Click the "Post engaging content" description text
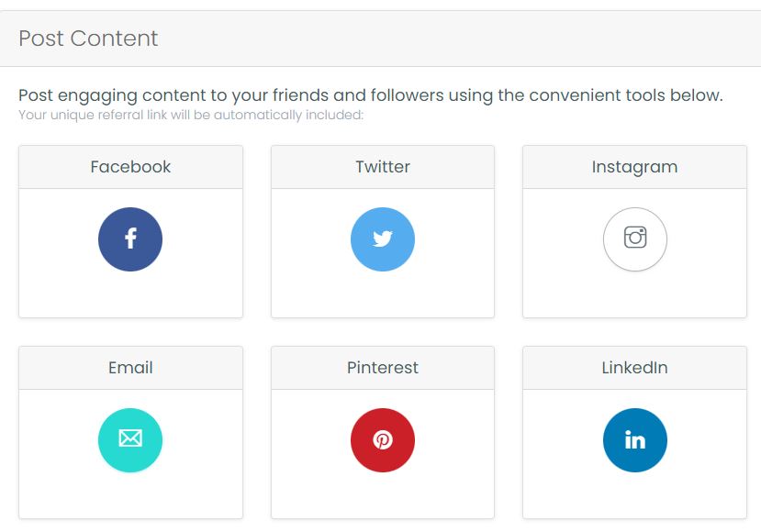This screenshot has width=761, height=532. click(371, 95)
